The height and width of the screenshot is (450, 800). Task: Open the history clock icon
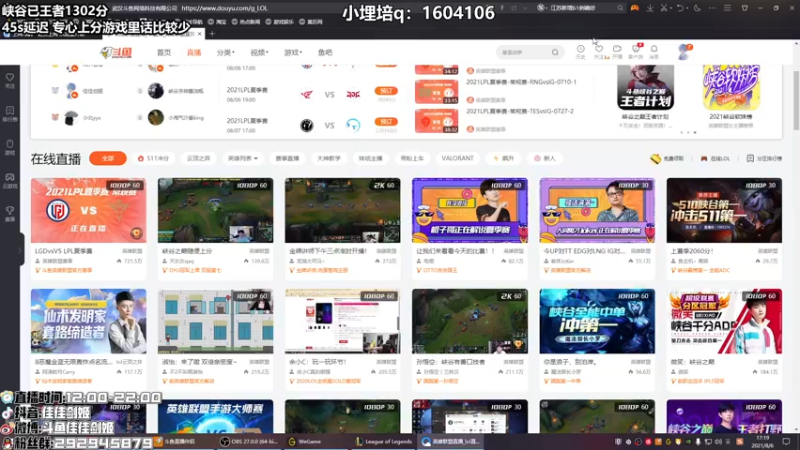tap(581, 51)
